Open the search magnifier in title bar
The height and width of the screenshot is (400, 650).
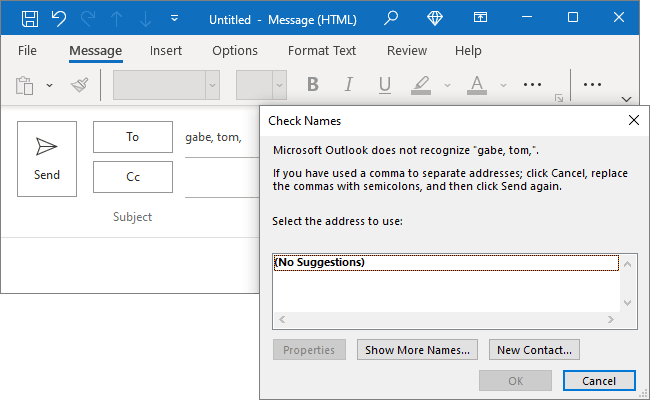pos(390,18)
